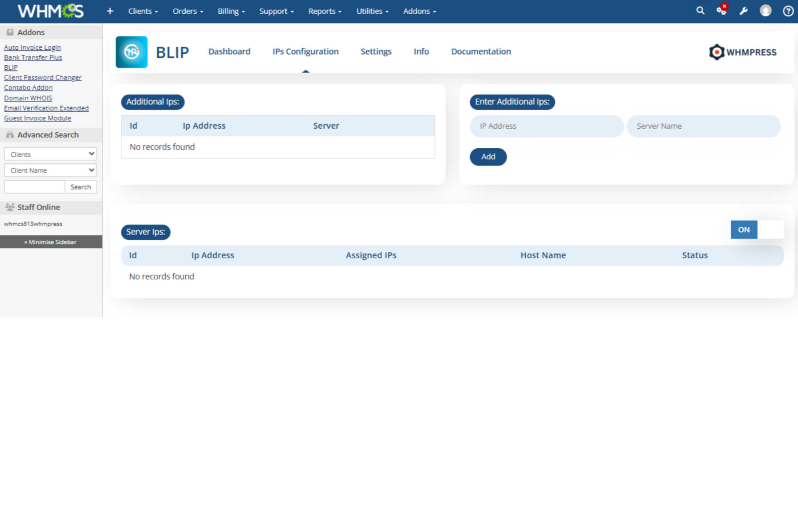This screenshot has height=532, width=798.
Task: Click the WHMPRESS logo
Action: click(743, 52)
